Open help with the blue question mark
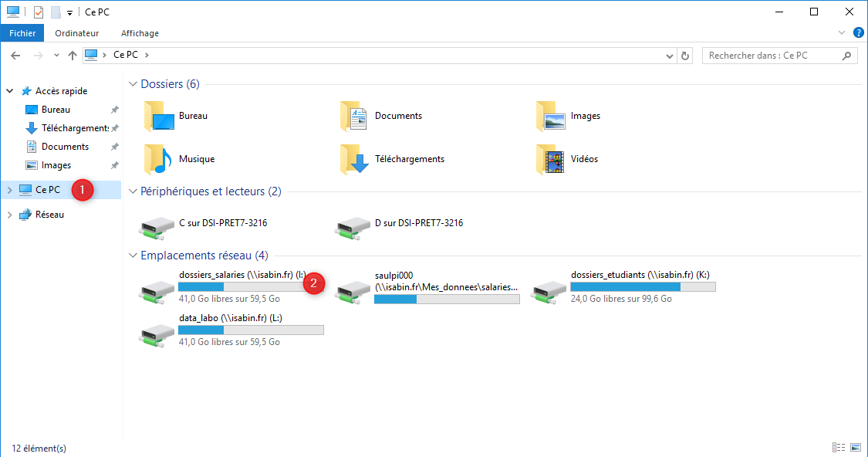Image resolution: width=868 pixels, height=457 pixels. 859,32
